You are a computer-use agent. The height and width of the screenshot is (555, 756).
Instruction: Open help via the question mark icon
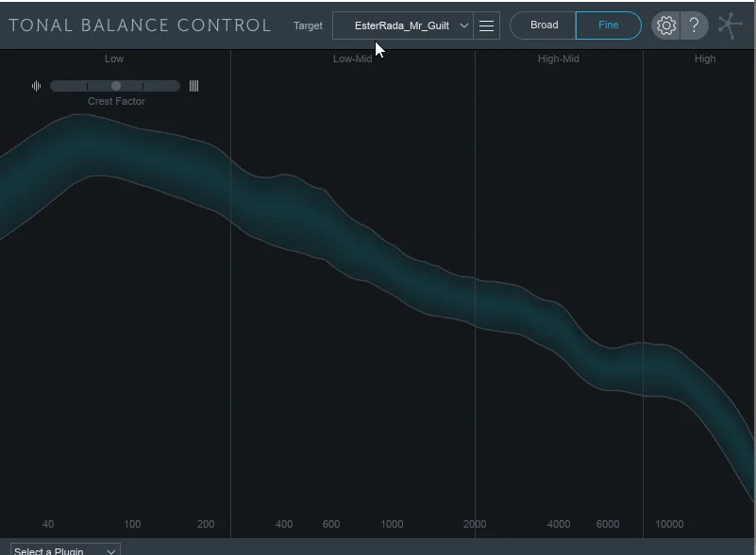695,25
